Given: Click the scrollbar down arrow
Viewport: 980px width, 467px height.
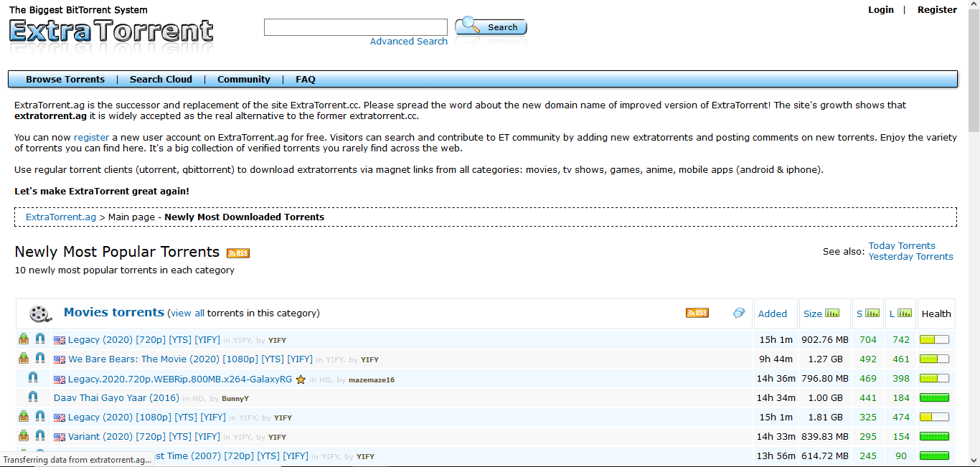Looking at the screenshot, I should pyautogui.click(x=974, y=461).
